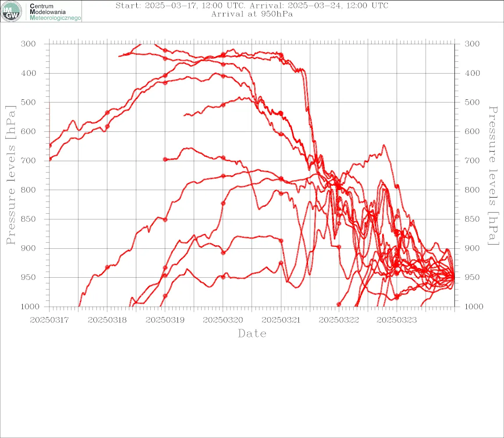Click the Centrum Modelowania Meteorologicznego text
504x438 pixels.
pos(55,12)
